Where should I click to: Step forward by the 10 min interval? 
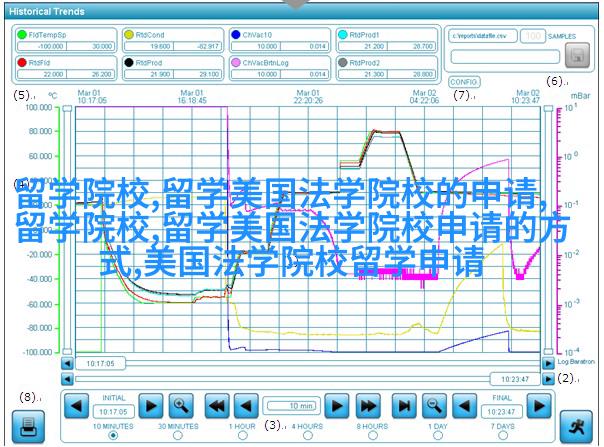click(x=337, y=406)
